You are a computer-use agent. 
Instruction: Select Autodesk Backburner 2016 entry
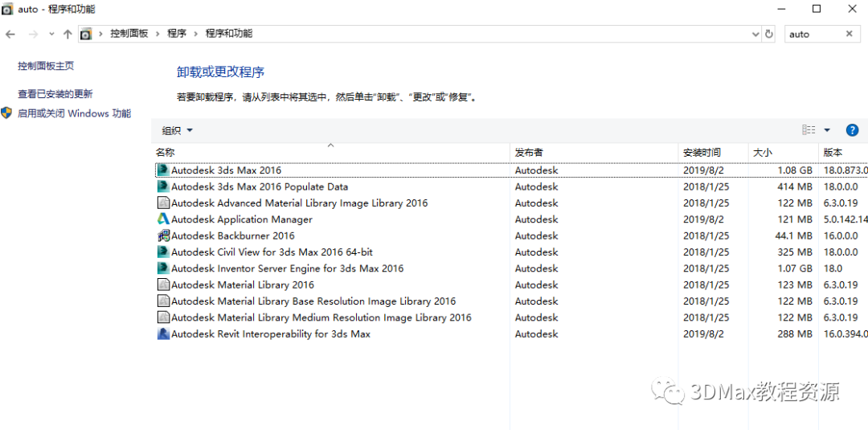tap(233, 235)
